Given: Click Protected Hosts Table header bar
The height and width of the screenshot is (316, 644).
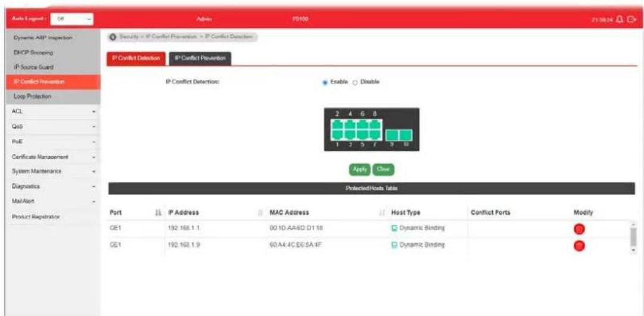Looking at the screenshot, I should 372,189.
